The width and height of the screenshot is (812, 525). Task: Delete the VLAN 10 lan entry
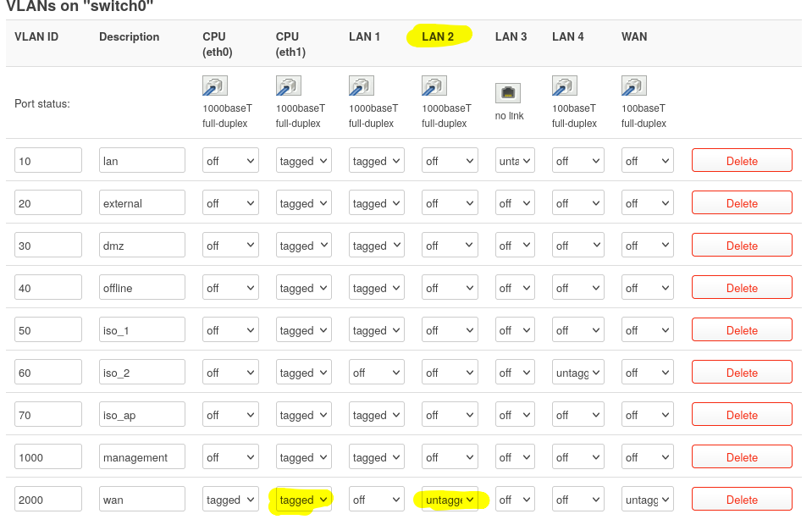[x=742, y=161]
